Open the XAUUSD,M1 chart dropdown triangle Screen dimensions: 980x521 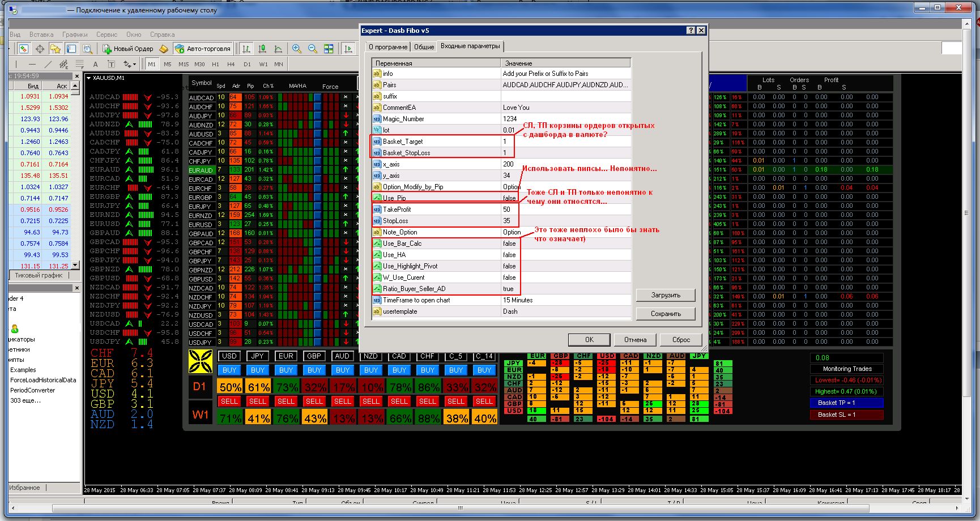click(x=89, y=78)
